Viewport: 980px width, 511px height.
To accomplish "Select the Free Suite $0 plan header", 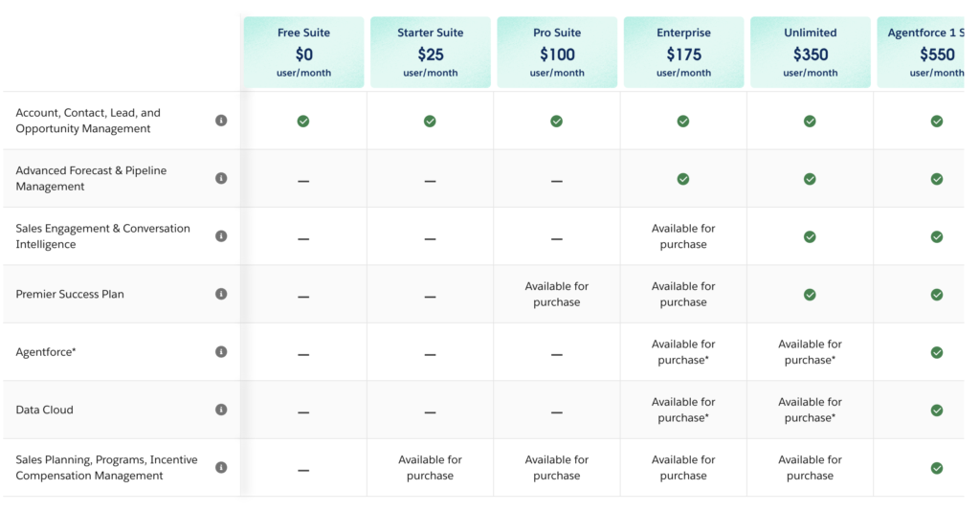I will tap(303, 53).
